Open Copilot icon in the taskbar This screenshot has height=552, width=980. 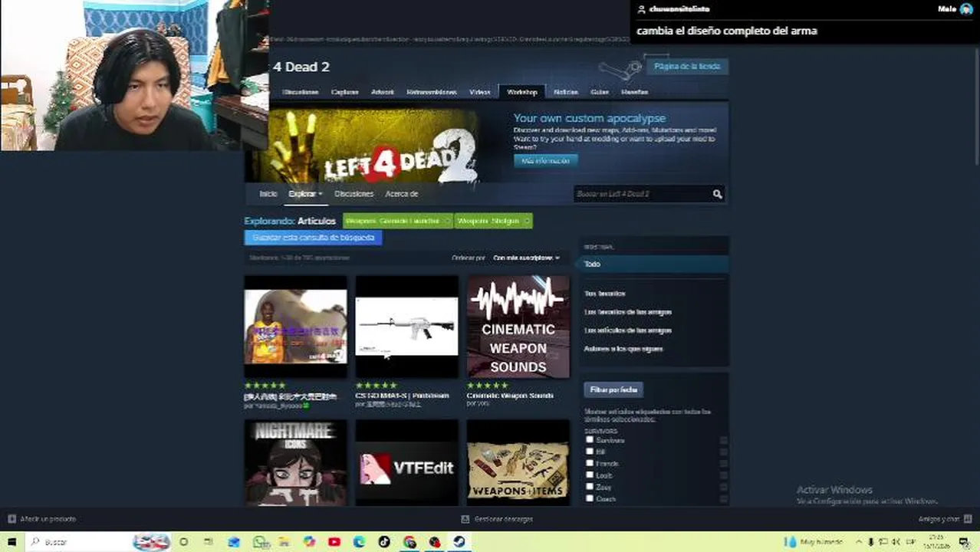[x=309, y=542]
